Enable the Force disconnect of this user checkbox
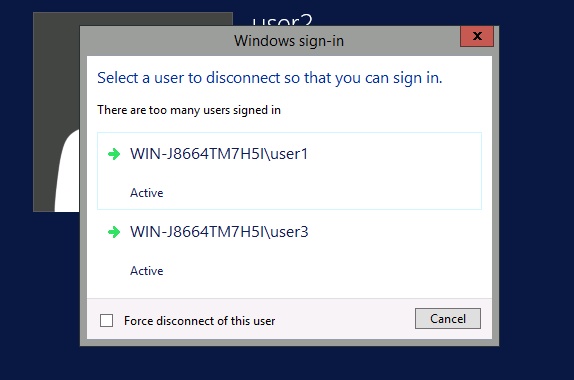 (x=107, y=320)
